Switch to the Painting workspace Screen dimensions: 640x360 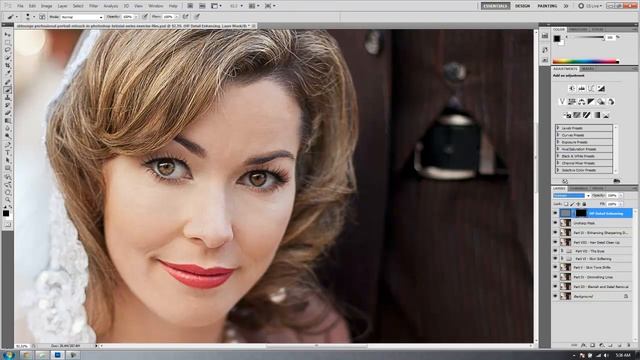pyautogui.click(x=547, y=6)
